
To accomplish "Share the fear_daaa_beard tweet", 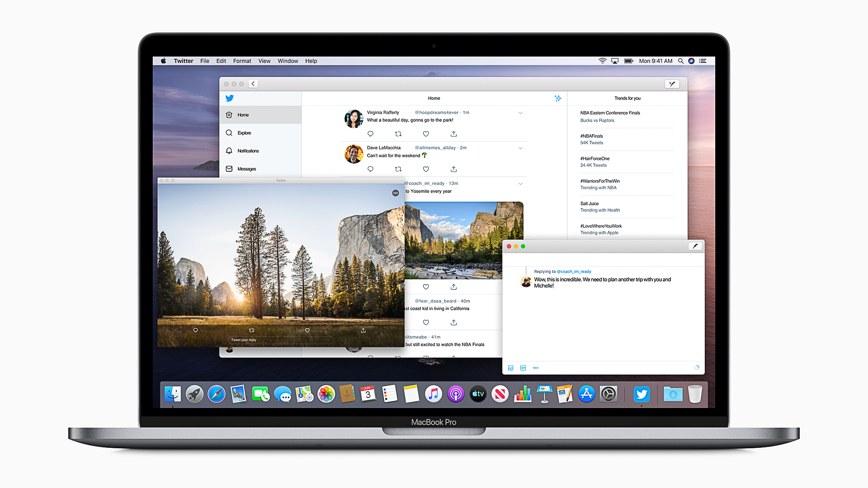I will 453,322.
